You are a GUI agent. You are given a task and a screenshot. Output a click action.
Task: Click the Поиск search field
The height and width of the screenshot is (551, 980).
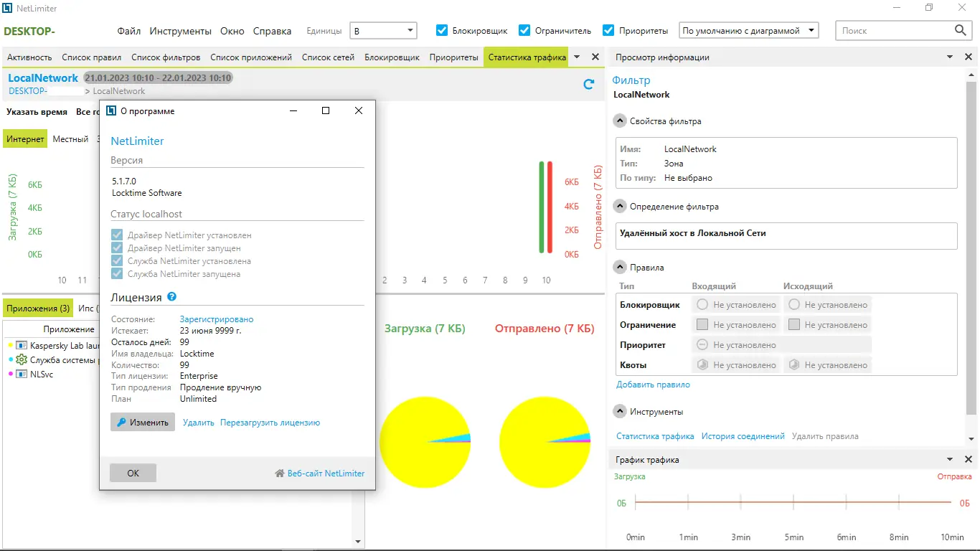click(894, 30)
